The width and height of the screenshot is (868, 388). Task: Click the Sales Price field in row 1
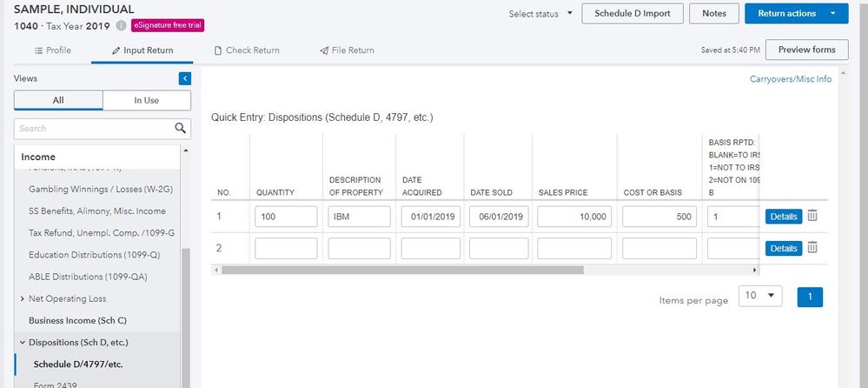pos(577,217)
